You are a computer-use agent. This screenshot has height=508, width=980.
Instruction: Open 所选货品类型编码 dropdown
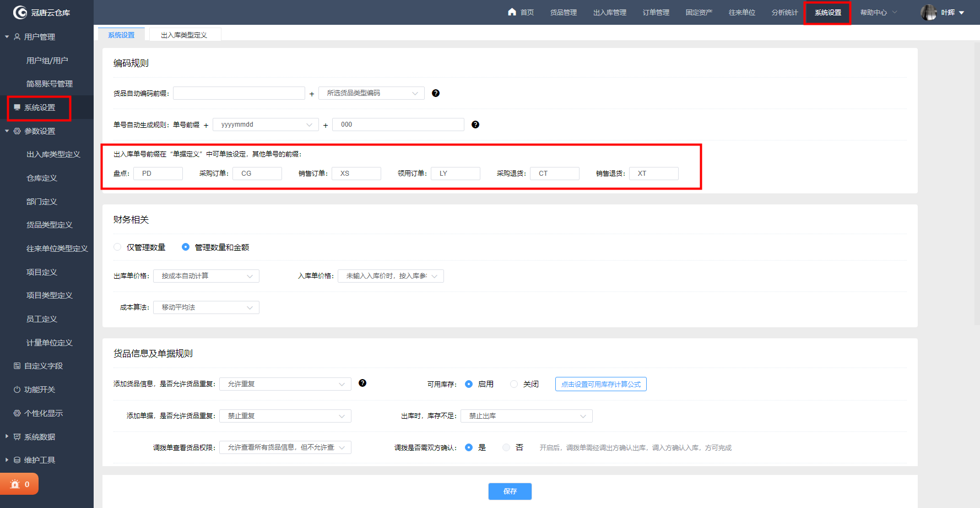(x=371, y=93)
